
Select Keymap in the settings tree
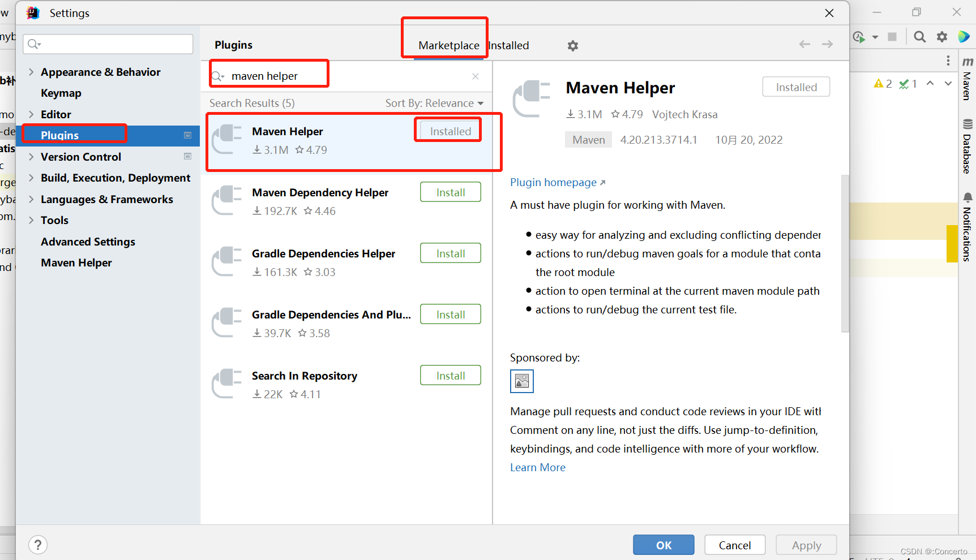61,93
